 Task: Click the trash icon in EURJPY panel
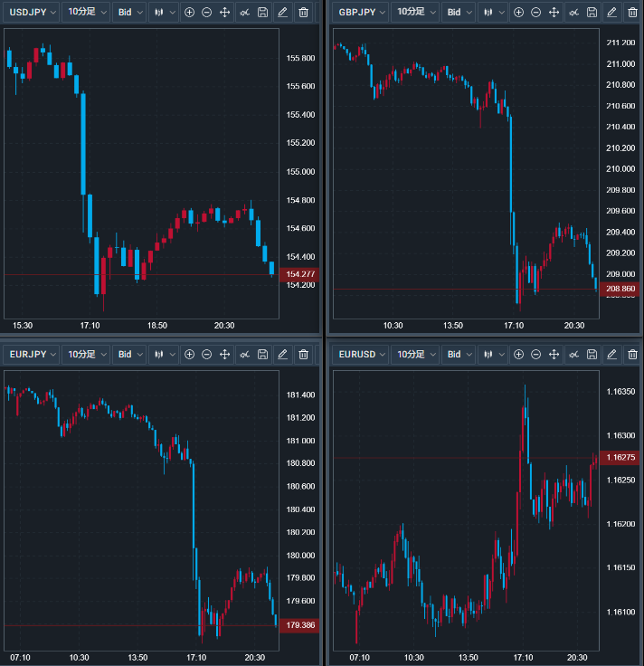[303, 354]
